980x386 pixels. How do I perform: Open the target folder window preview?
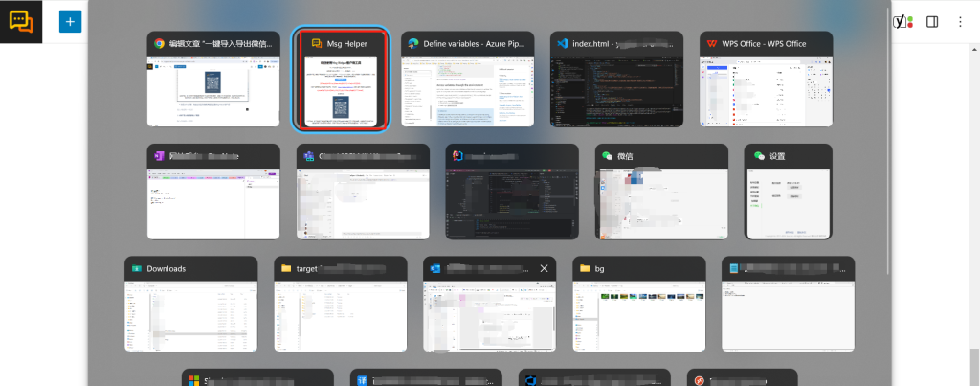pos(341,316)
